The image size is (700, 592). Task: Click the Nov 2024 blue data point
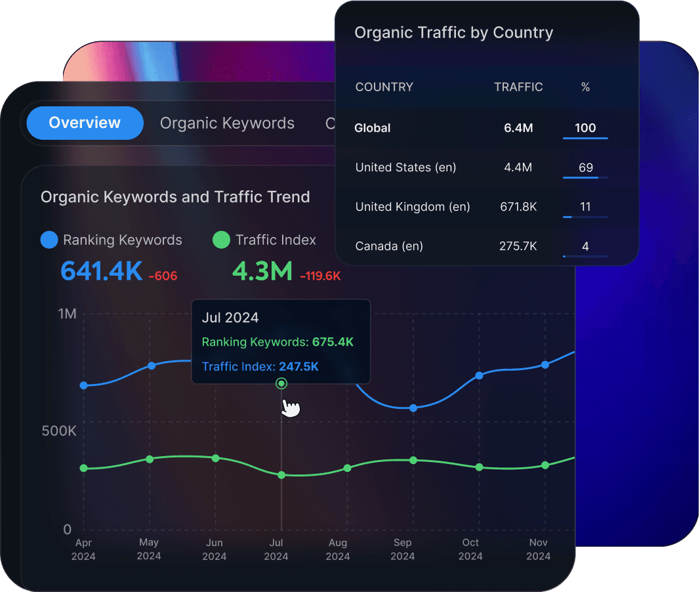pyautogui.click(x=545, y=364)
